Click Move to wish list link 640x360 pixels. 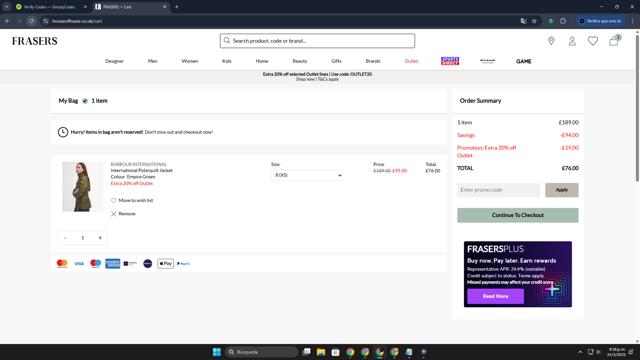[x=136, y=200]
